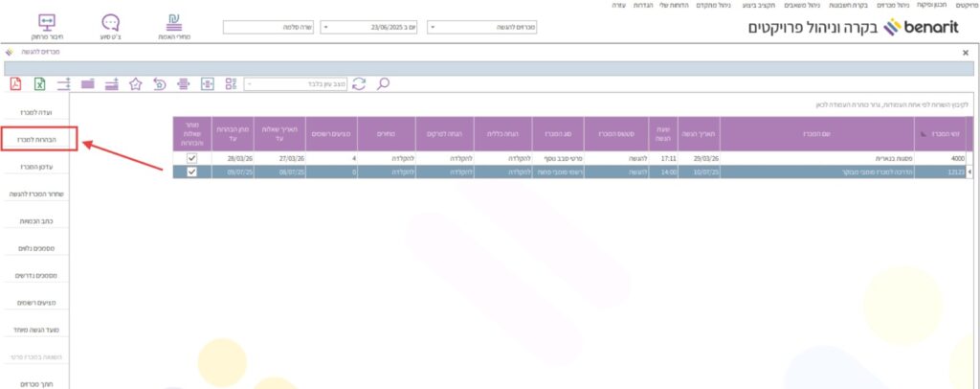
Task: Open the צ'ט סיוע chat assistance icon
Action: 110,27
